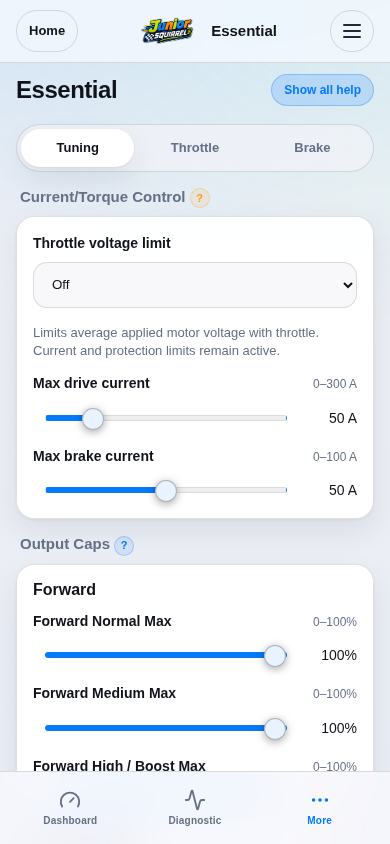Screen dimensions: 390x844
Task: Click the Forward section heading
Action: tap(65, 589)
